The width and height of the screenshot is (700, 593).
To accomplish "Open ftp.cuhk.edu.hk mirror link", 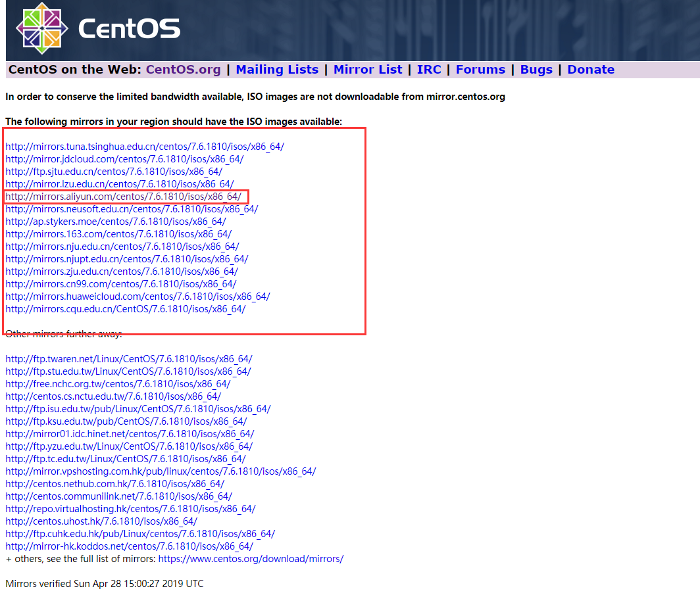I will point(140,534).
